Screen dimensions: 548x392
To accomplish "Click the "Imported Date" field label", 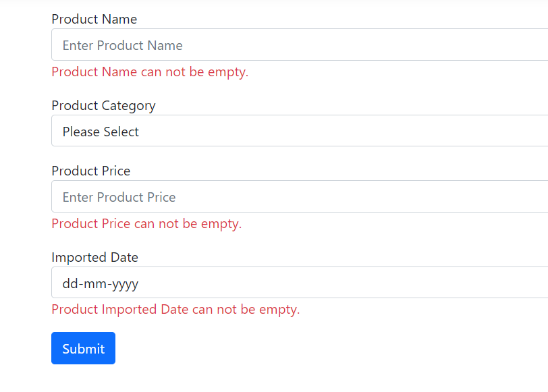I will pyautogui.click(x=94, y=257).
